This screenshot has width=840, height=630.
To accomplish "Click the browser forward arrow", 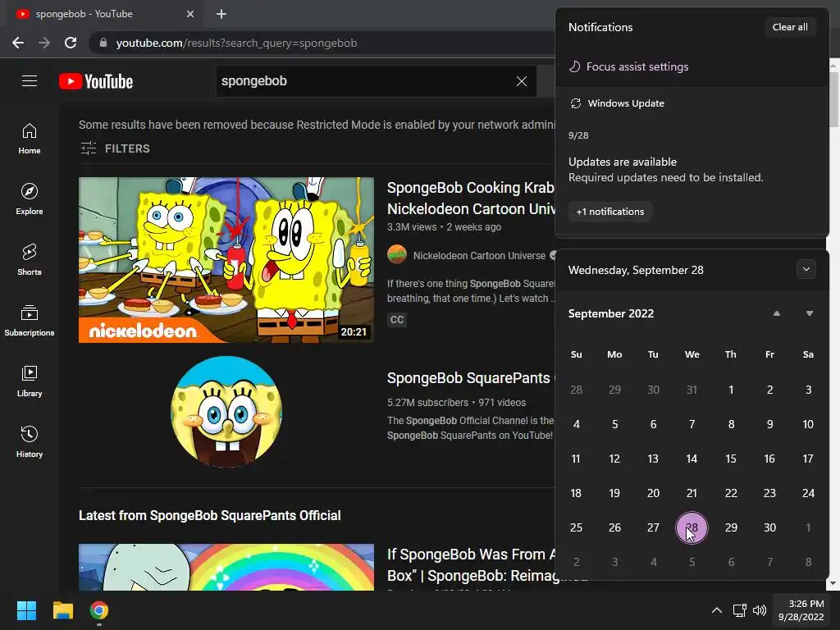I will coord(44,43).
